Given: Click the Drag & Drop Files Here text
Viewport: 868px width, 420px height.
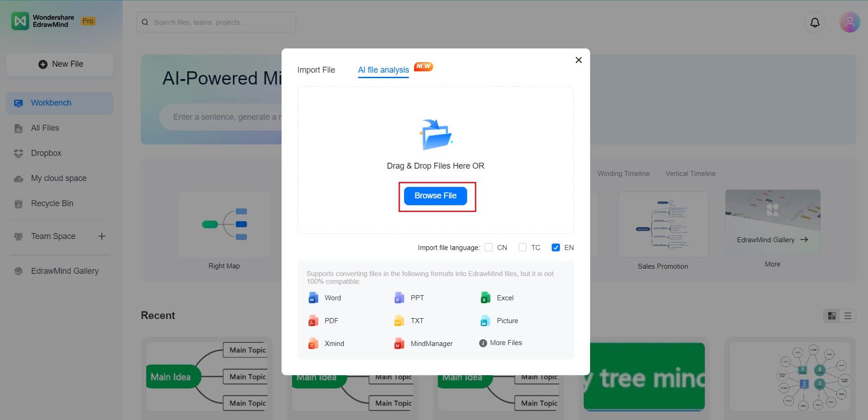Looking at the screenshot, I should (436, 166).
